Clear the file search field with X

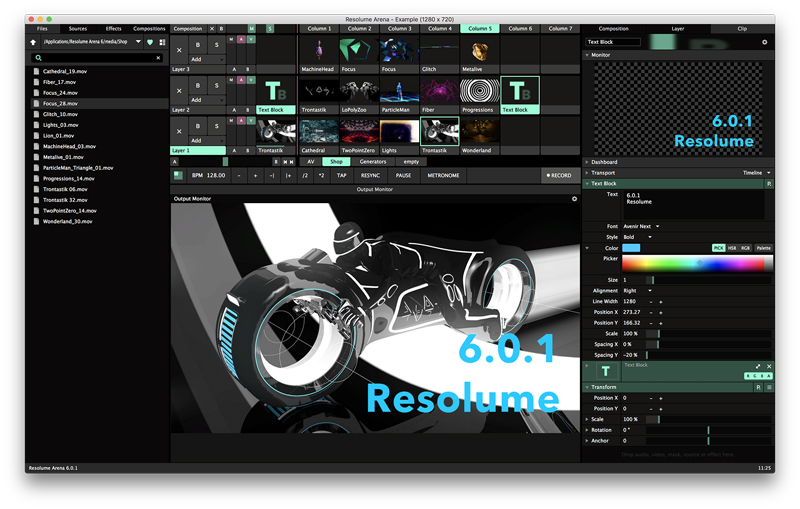(158, 58)
